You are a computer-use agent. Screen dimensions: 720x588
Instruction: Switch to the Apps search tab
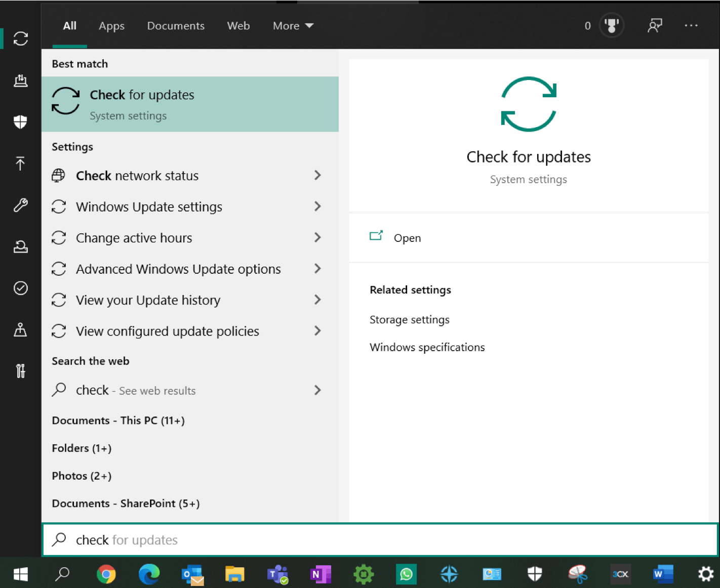click(x=111, y=25)
